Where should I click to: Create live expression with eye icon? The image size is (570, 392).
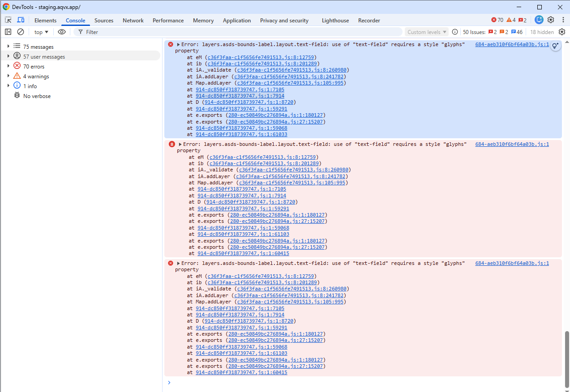coord(62,32)
